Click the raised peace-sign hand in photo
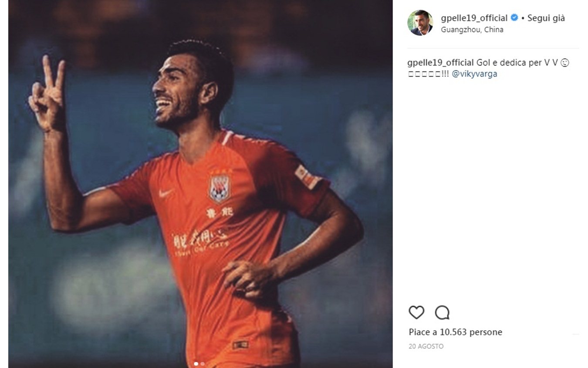This screenshot has width=588, height=368. point(47,94)
